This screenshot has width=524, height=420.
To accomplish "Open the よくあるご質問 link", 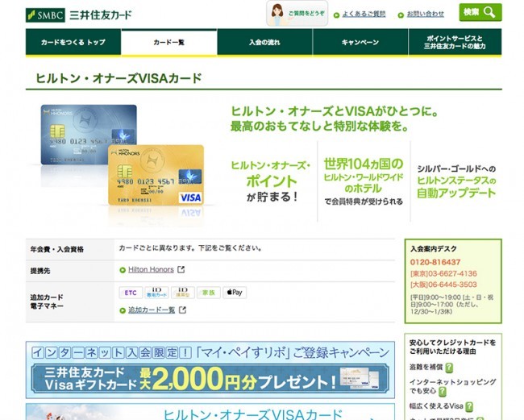I will [364, 14].
